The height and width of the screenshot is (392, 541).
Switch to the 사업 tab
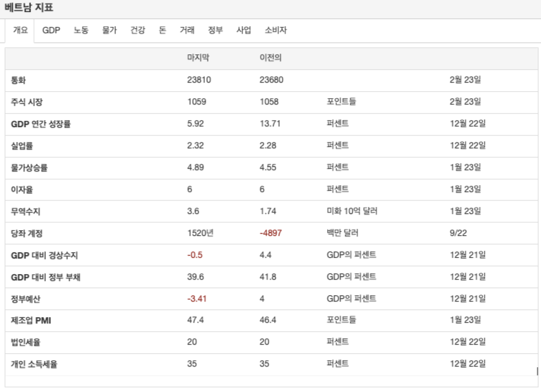(244, 30)
